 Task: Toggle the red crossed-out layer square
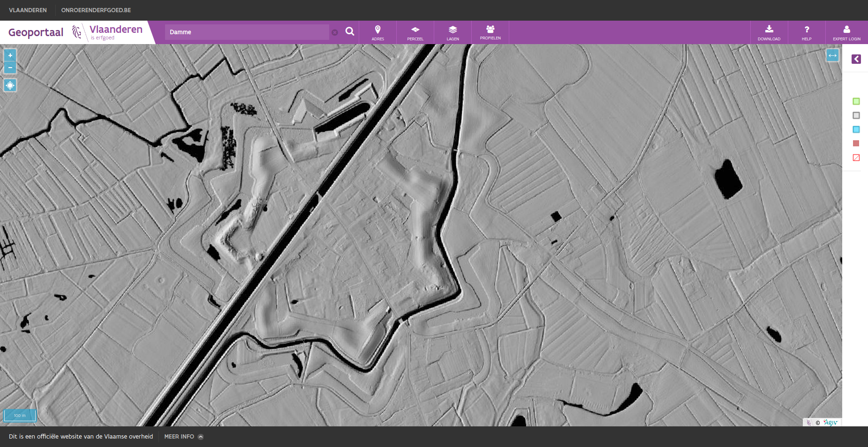point(856,158)
